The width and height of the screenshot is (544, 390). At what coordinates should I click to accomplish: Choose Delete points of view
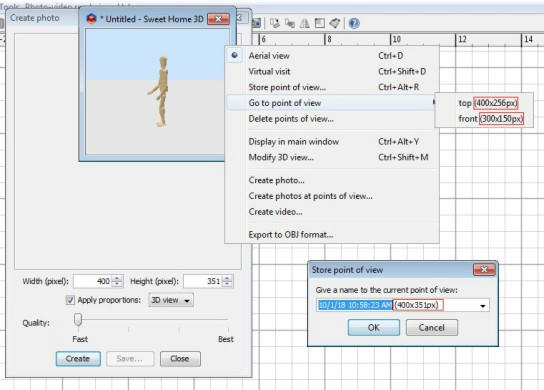tap(332, 119)
